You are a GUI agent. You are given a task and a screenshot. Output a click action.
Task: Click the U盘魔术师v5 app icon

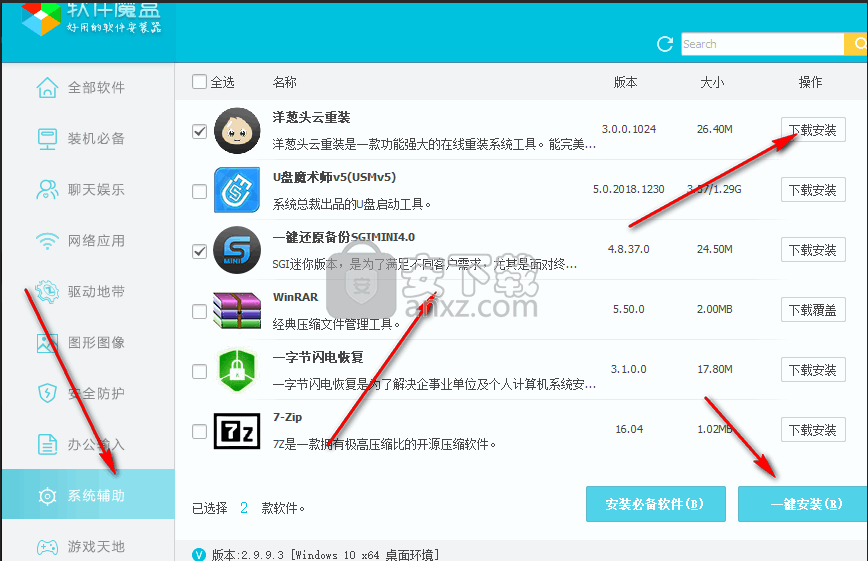(237, 190)
